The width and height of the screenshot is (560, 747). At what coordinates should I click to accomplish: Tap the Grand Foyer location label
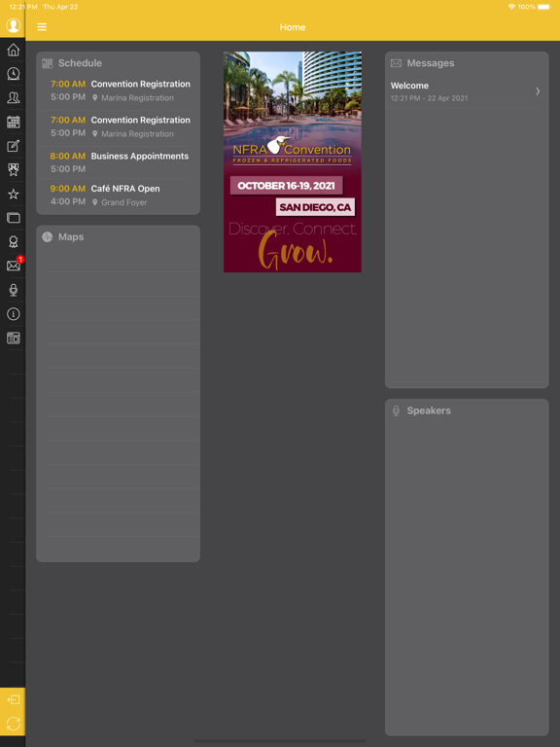[x=123, y=202]
